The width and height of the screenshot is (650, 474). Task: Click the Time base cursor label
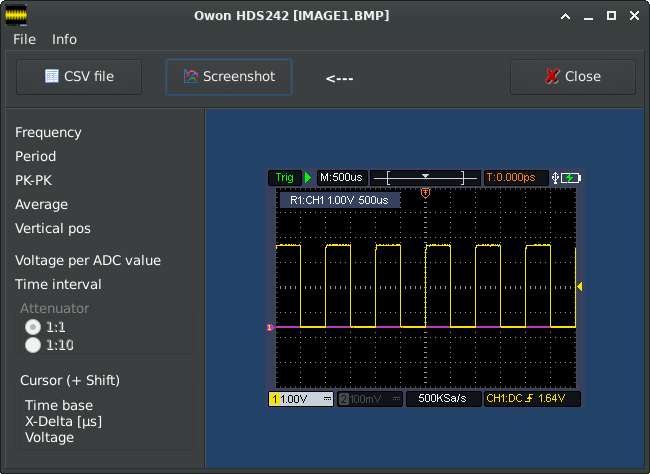pos(59,405)
